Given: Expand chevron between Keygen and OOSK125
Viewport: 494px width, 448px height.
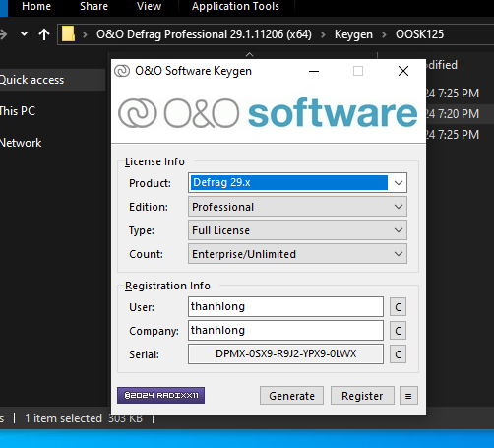Looking at the screenshot, I should click(x=384, y=34).
